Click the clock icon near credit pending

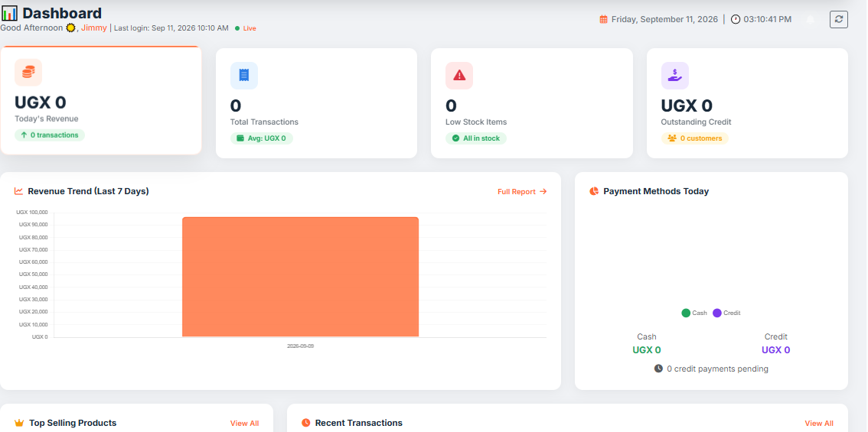(658, 369)
